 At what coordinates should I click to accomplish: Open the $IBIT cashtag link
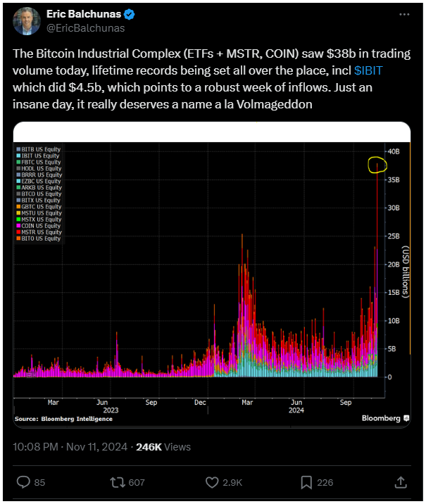pyautogui.click(x=368, y=70)
